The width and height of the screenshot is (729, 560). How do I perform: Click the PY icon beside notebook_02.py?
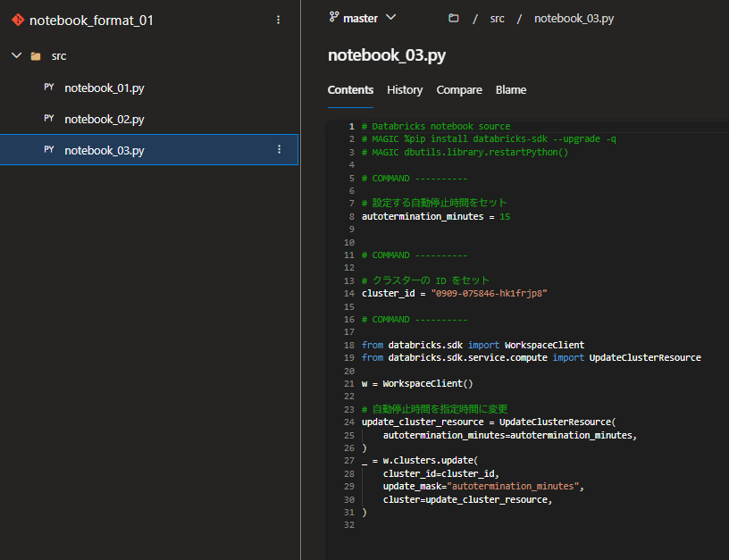click(49, 119)
